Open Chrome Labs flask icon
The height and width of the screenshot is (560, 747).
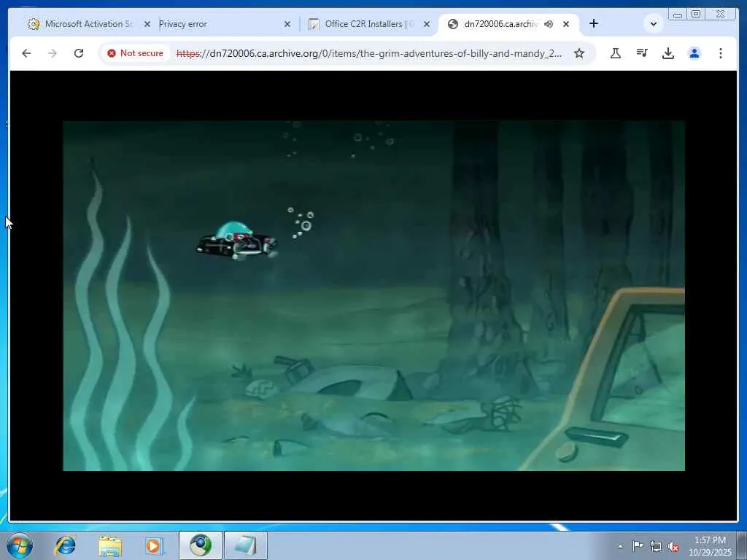(616, 53)
